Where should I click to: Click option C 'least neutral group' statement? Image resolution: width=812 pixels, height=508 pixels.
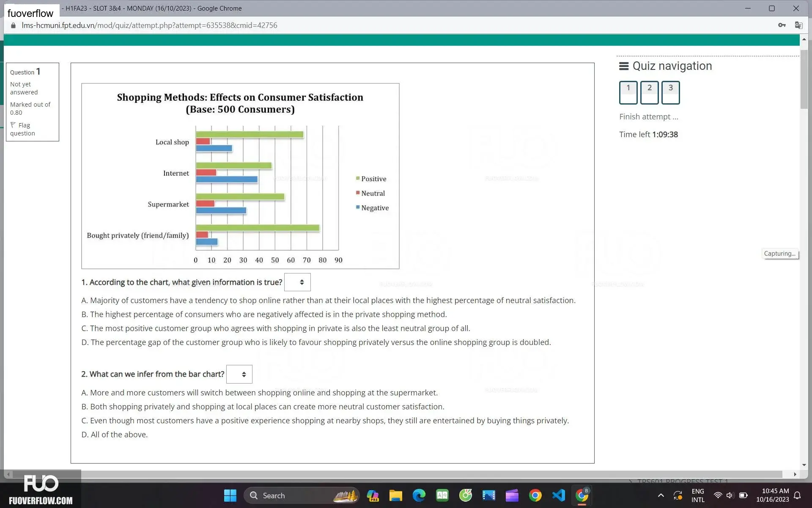(276, 328)
